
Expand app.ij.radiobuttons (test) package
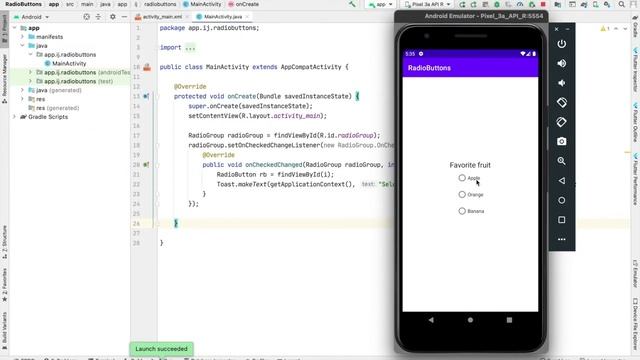click(x=30, y=81)
